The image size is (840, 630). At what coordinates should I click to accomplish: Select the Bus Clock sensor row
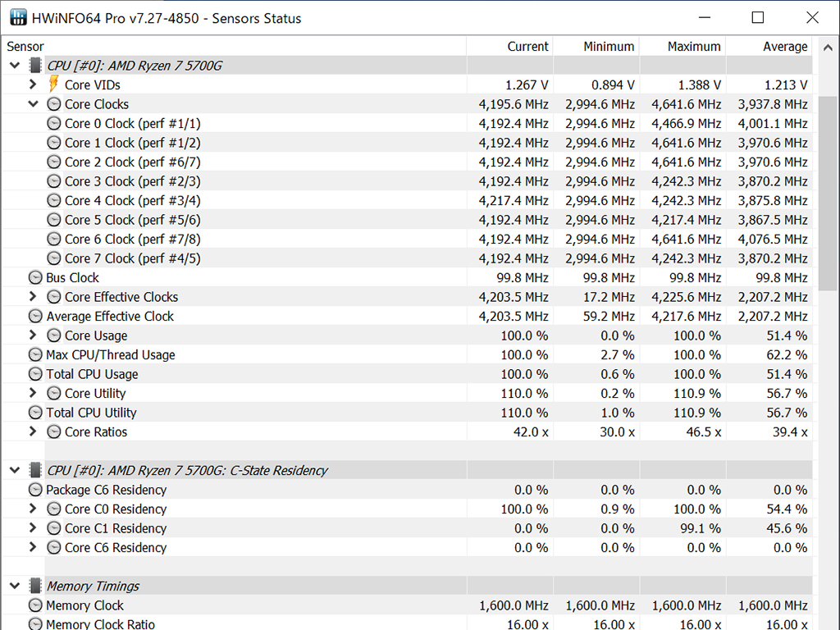(x=407, y=277)
